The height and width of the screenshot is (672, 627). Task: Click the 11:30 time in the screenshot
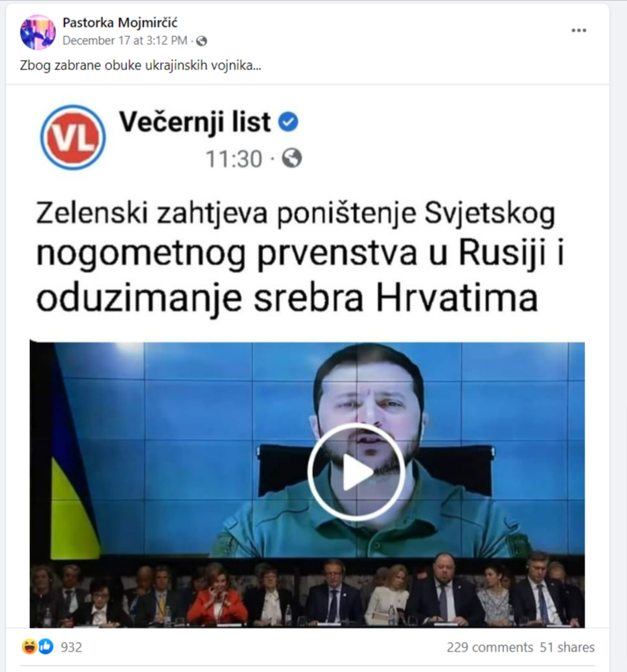click(233, 159)
